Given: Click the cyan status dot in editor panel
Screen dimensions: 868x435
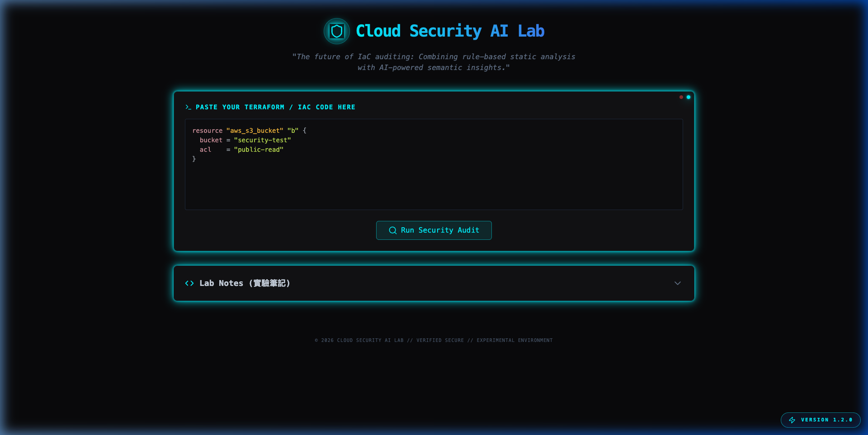Looking at the screenshot, I should (x=689, y=97).
